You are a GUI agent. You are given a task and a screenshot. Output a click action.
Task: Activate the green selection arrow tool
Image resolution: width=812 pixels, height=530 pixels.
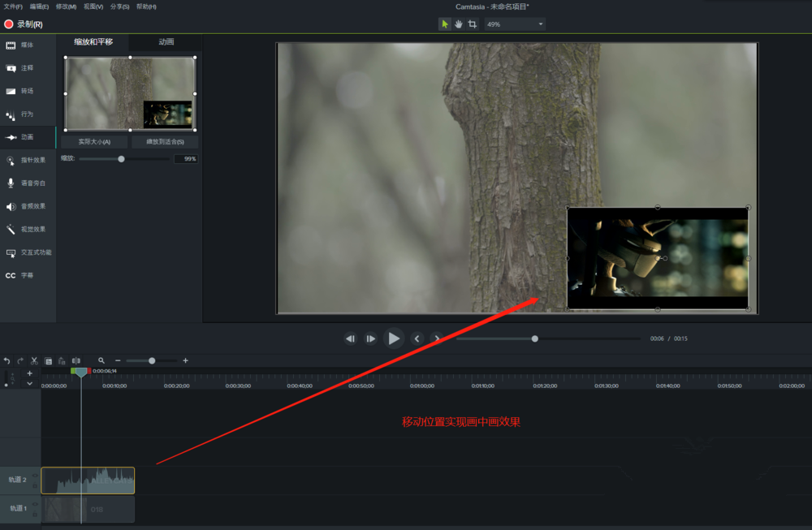(x=444, y=24)
